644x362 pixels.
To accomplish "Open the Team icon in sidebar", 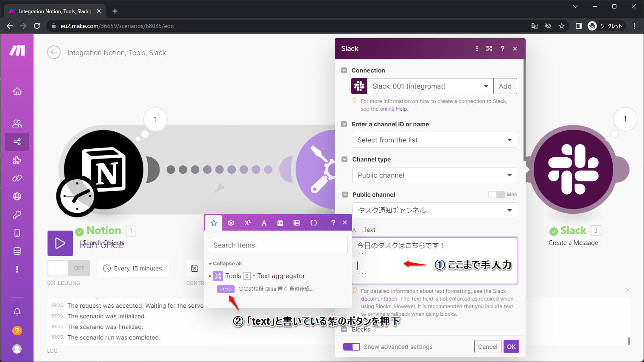I will pos(17,123).
